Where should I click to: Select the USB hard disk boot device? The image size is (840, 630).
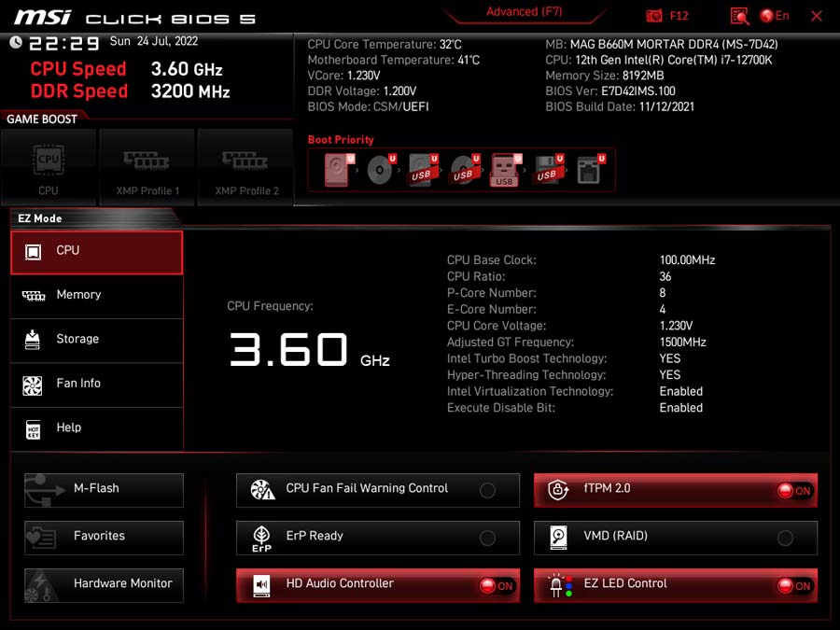(423, 170)
